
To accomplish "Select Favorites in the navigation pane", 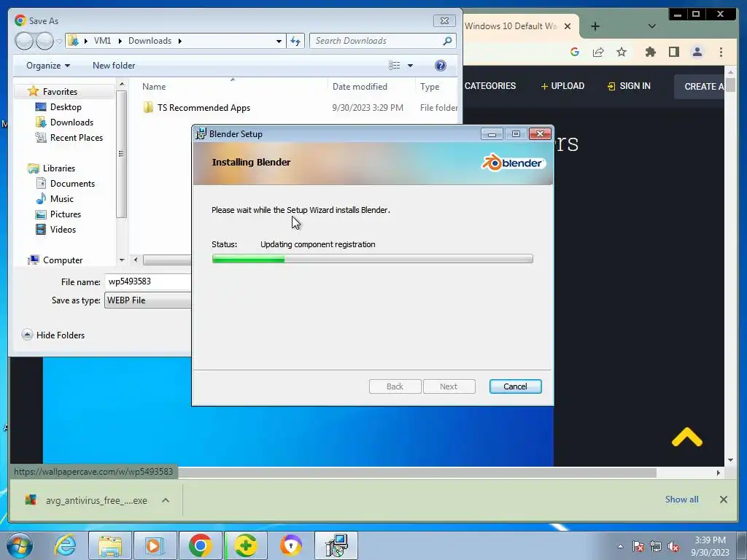I will 60,91.
